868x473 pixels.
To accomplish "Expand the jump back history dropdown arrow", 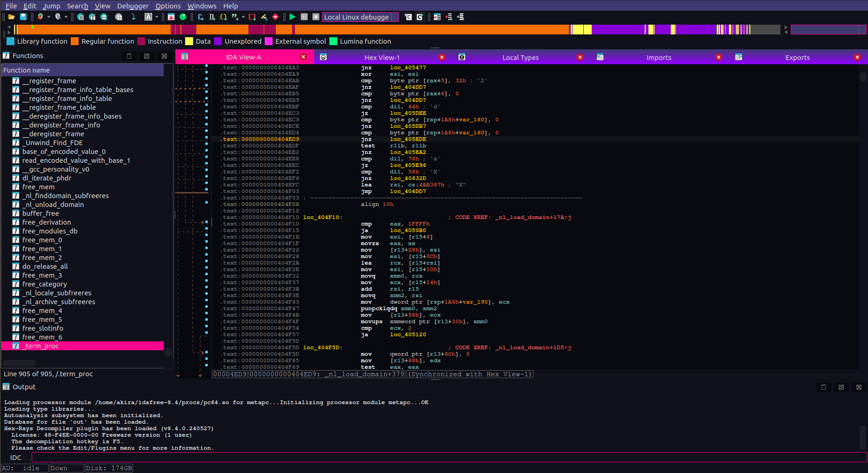I will [x=49, y=17].
